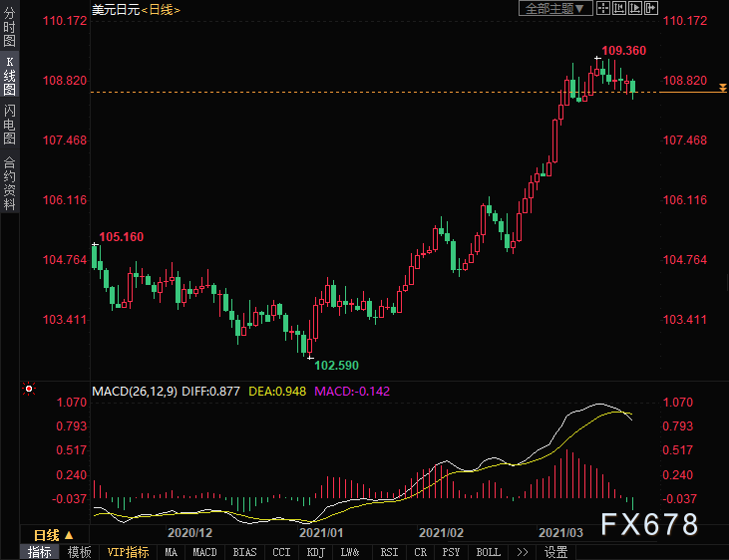Open the <日线> period dropdown beside 美元日元
729x560 pixels.
[161, 9]
